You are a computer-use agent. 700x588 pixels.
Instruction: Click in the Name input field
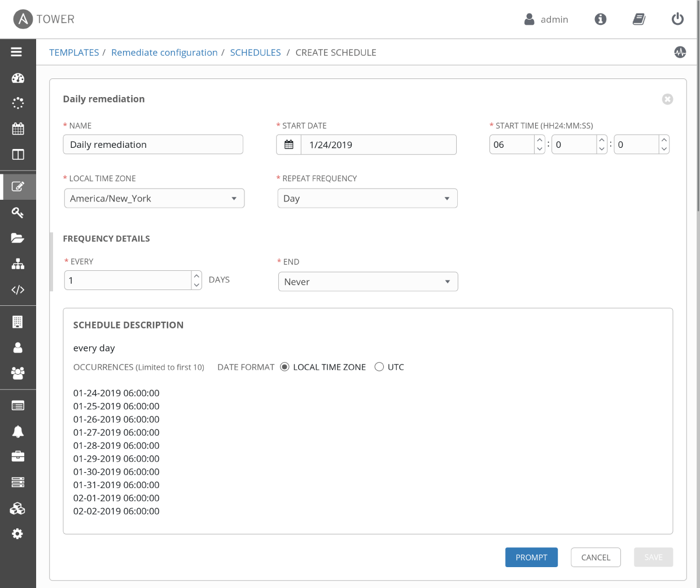point(153,144)
